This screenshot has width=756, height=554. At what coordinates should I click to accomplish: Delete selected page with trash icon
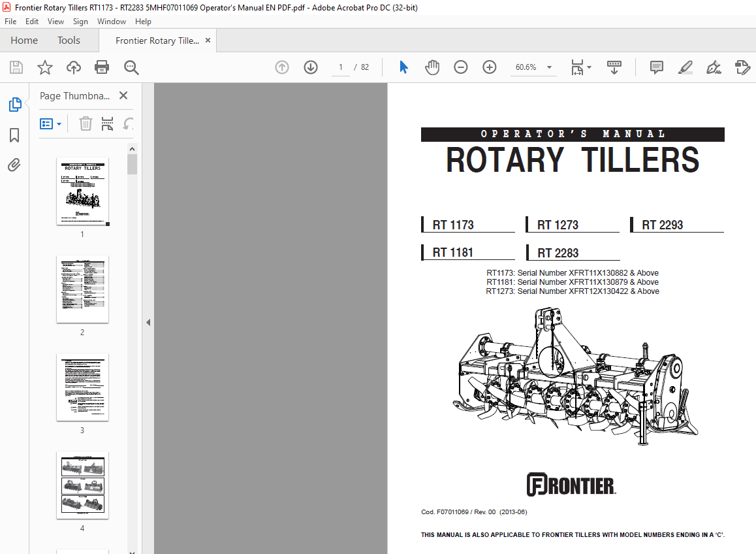tap(86, 124)
